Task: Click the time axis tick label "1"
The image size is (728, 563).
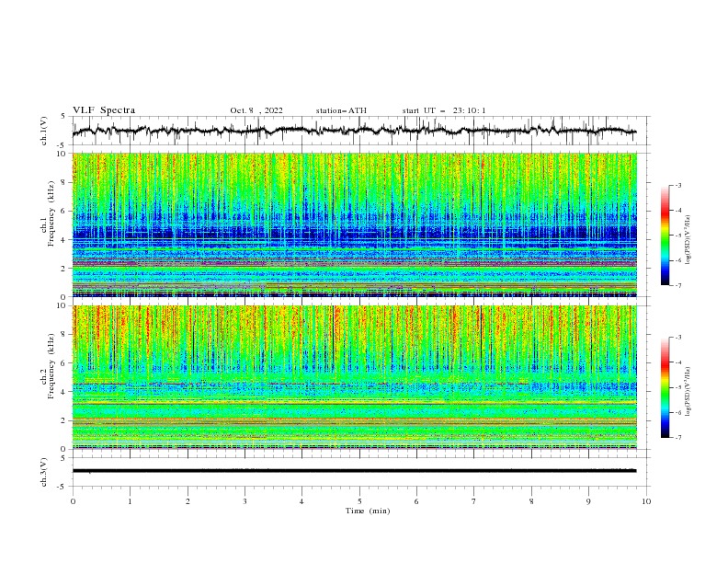Action: tap(130, 501)
